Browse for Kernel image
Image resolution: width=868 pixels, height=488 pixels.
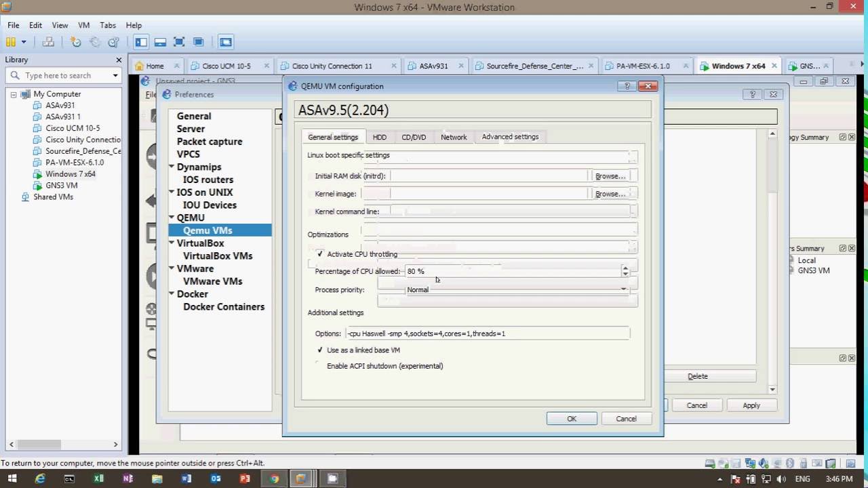[610, 194]
